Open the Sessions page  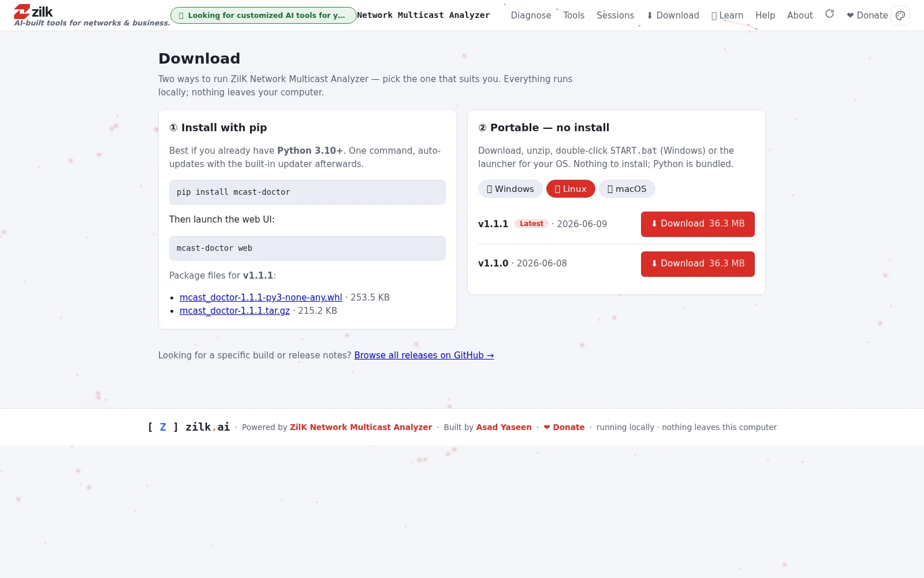(615, 16)
